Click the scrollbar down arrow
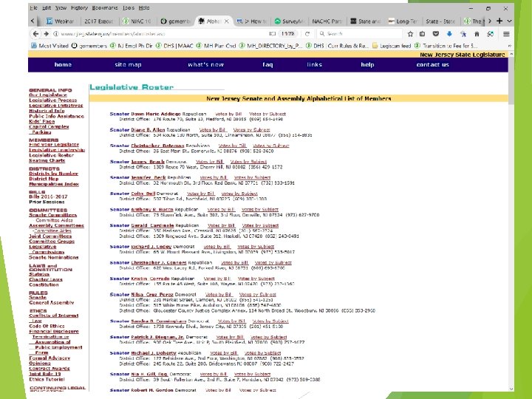Image resolution: width=532 pixels, height=399 pixels. pos(511,389)
